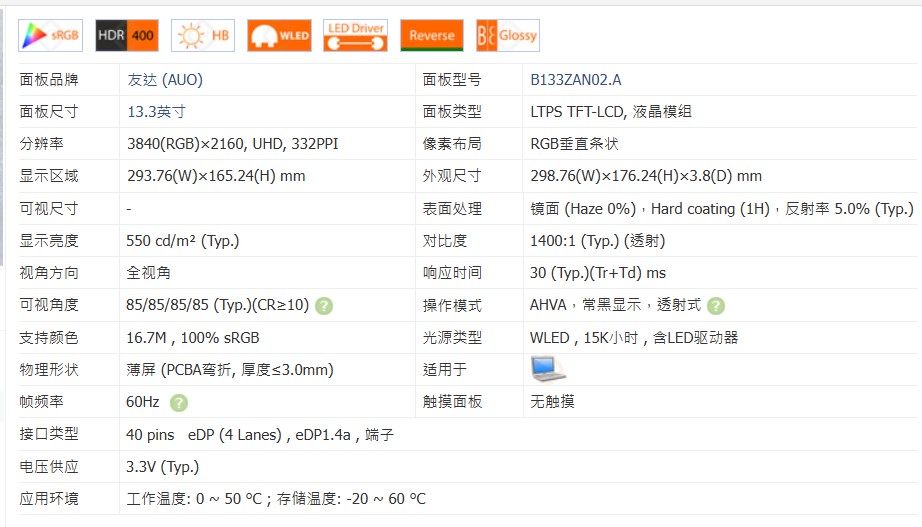The height and width of the screenshot is (527, 922).
Task: Click the HDR 400 badge
Action: [126, 35]
